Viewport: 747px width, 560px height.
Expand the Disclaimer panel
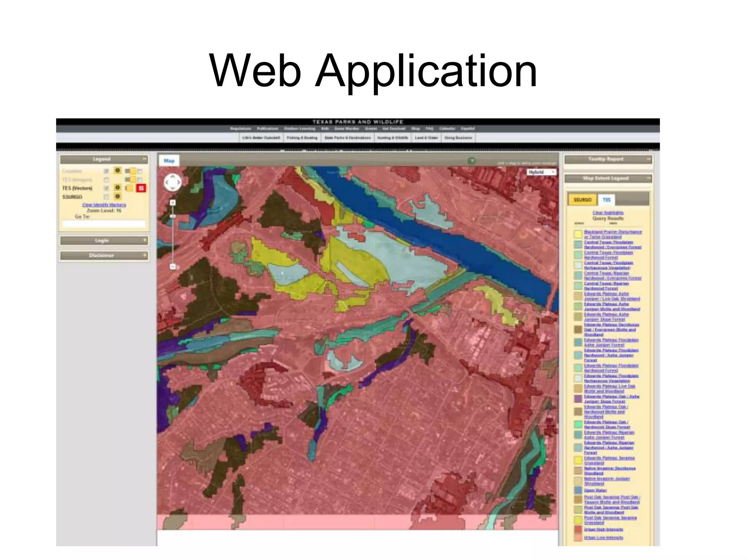pyautogui.click(x=104, y=256)
